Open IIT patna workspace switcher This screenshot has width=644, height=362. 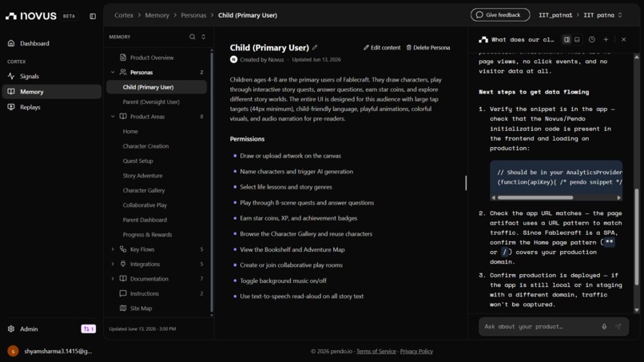[603, 15]
